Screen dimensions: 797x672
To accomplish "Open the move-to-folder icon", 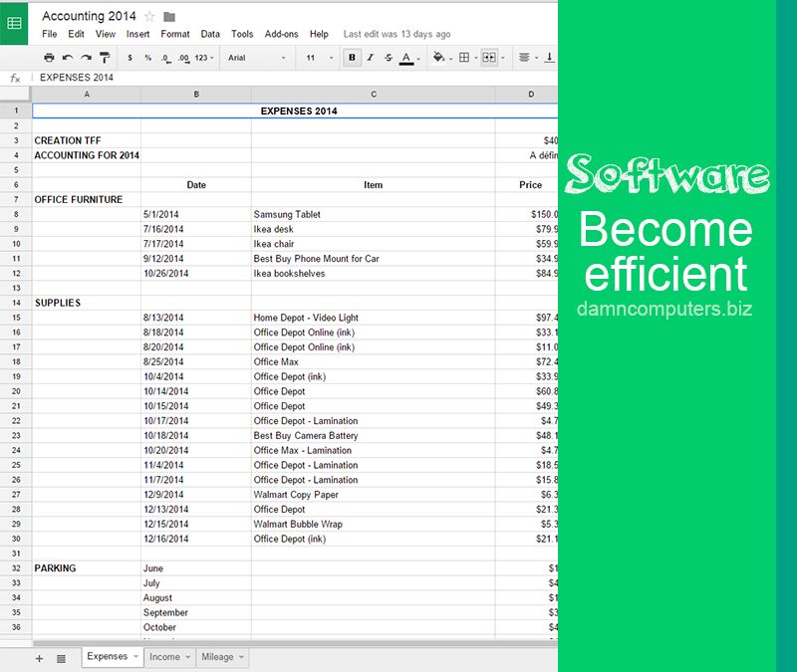I will 169,17.
